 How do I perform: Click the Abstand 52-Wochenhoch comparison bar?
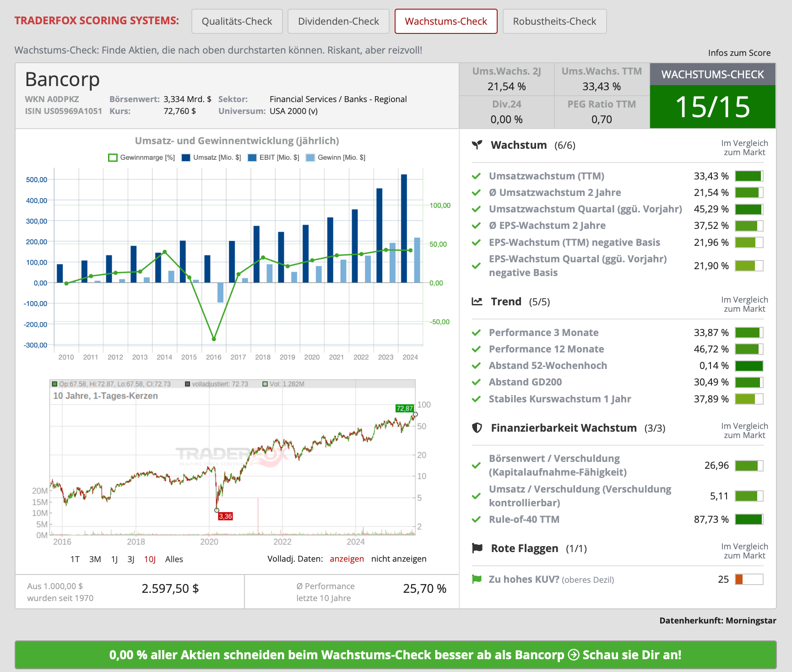point(749,366)
